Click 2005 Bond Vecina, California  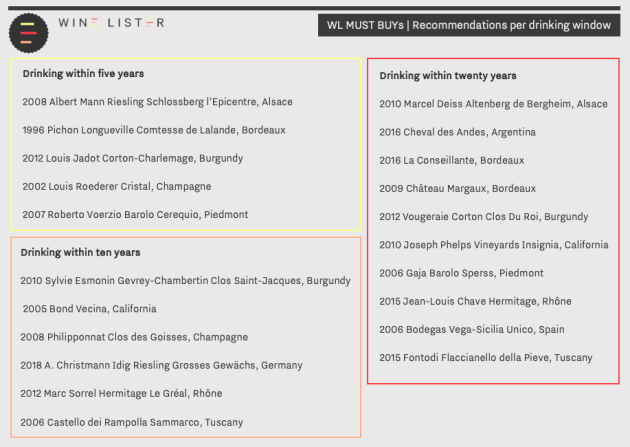pos(90,309)
